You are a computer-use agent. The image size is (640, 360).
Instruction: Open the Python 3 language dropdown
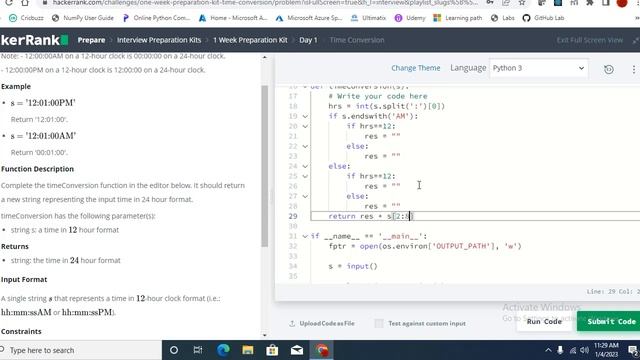tap(538, 68)
